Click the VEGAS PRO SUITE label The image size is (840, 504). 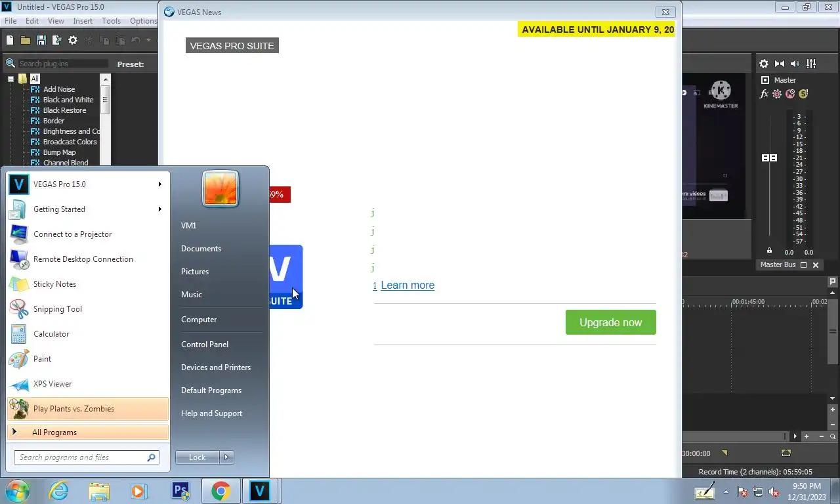pos(232,46)
